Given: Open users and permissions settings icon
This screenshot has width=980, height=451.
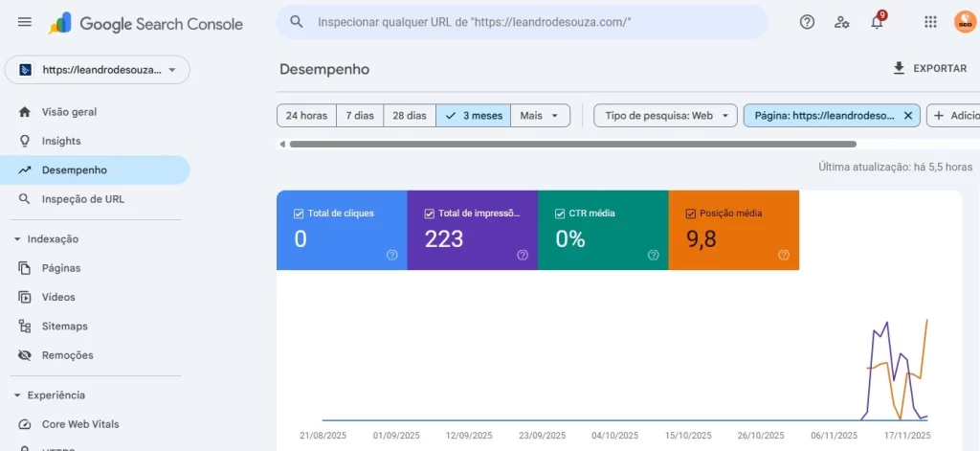Looking at the screenshot, I should click(x=841, y=22).
